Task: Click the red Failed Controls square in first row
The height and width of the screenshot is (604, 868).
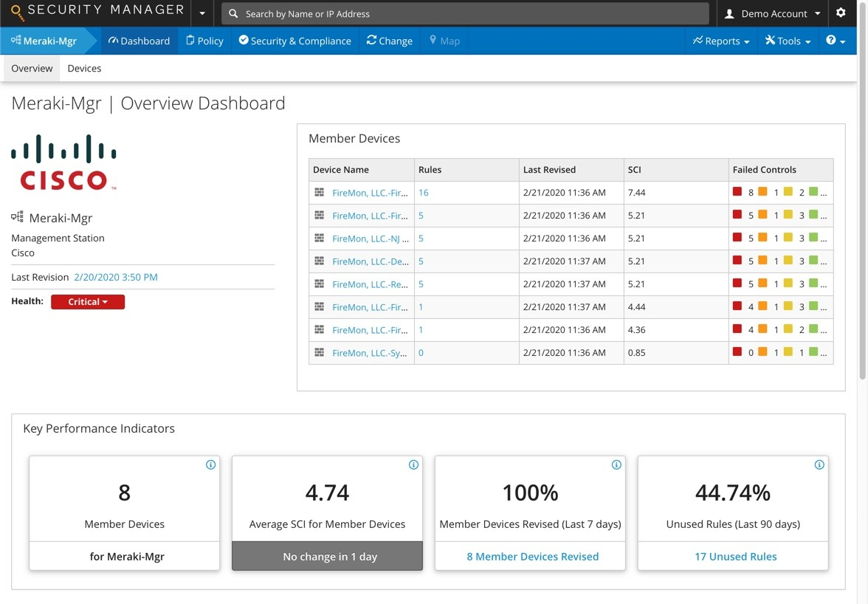Action: coord(738,192)
